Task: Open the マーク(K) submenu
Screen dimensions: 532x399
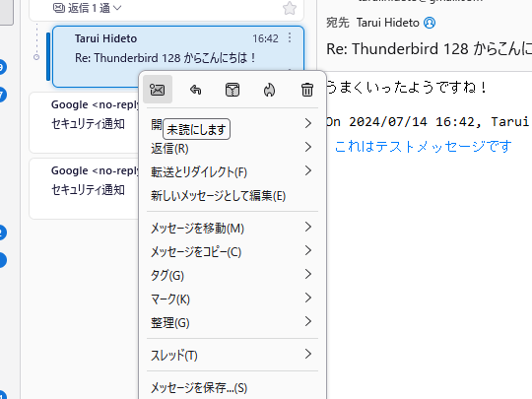Action: pyautogui.click(x=233, y=299)
